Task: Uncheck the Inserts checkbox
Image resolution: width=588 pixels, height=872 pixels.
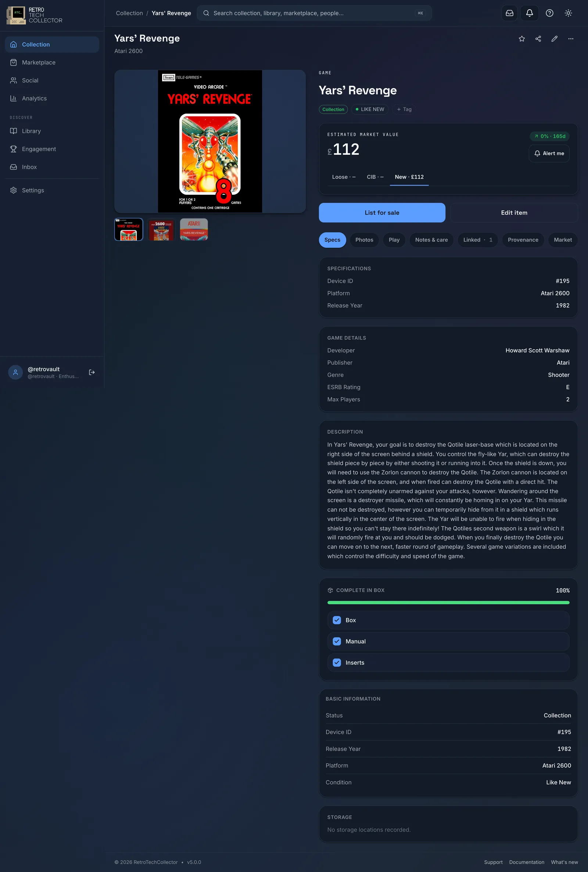Action: pyautogui.click(x=337, y=663)
